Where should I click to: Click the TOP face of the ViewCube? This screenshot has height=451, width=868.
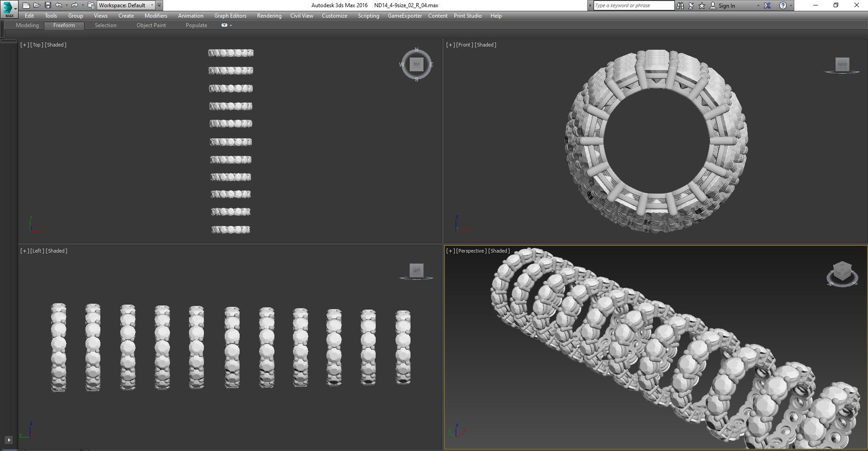(x=416, y=64)
